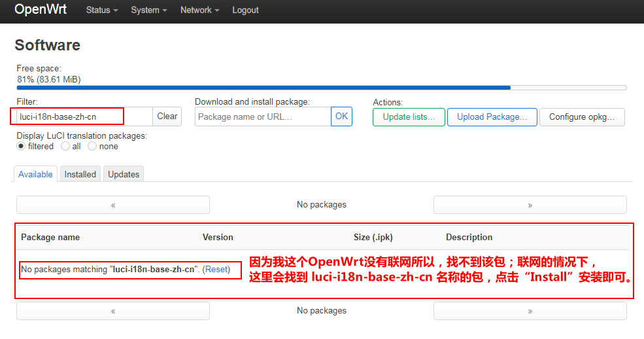Open the Network dropdown menu
This screenshot has height=339, width=644.
pos(199,10)
